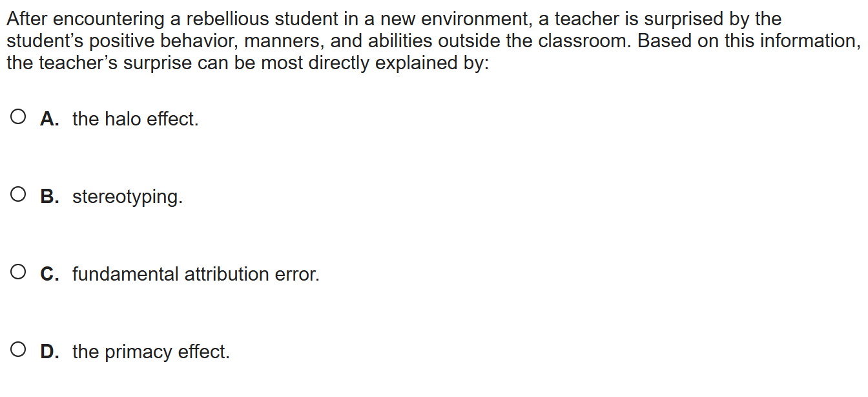Pick the radio button for primacy effect
868x397 pixels.
(19, 350)
